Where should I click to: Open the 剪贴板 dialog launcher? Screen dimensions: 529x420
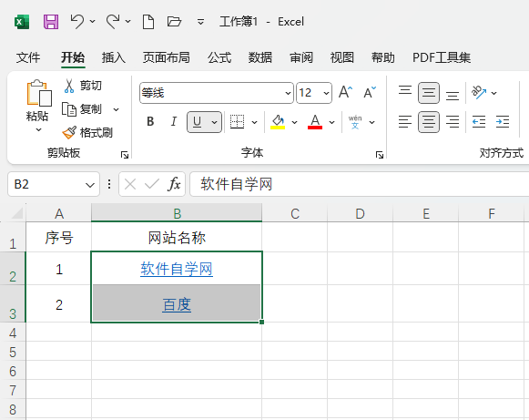(x=125, y=155)
